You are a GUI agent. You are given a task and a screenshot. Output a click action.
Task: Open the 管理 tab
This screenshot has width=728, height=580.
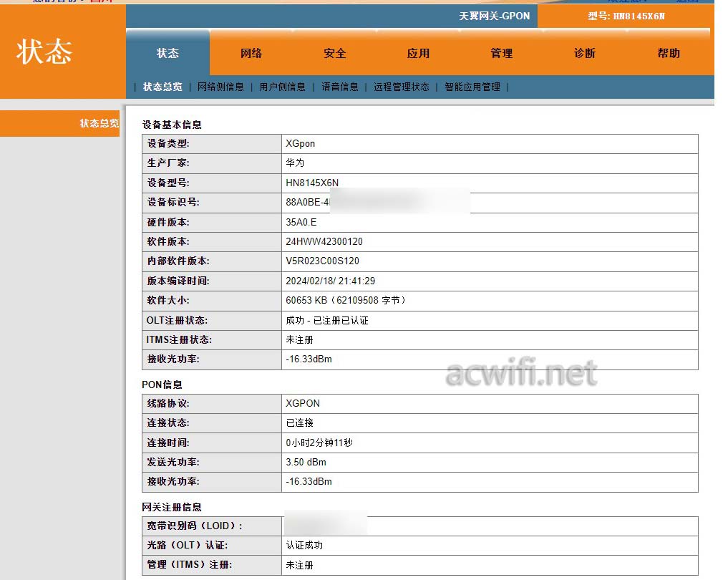[x=501, y=53]
